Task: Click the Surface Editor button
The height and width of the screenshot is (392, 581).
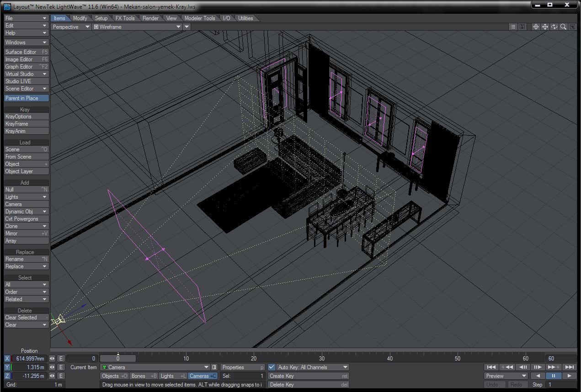Action: [26, 52]
